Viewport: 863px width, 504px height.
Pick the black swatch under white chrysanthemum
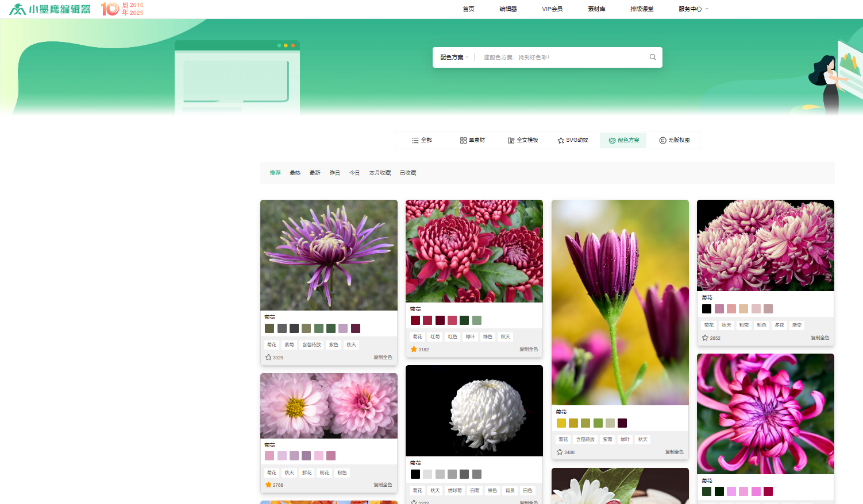tap(415, 474)
